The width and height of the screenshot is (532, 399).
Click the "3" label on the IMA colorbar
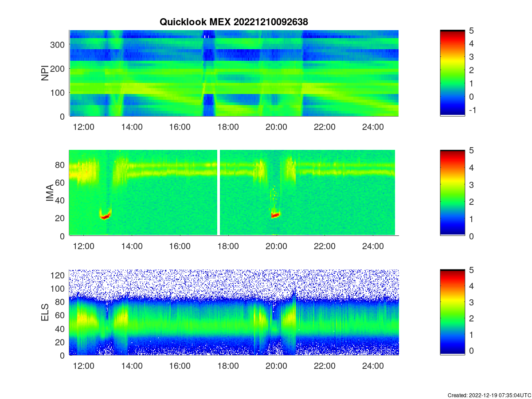pyautogui.click(x=471, y=184)
